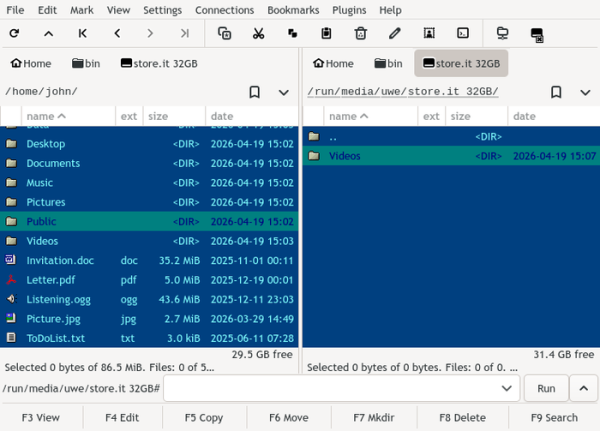The image size is (600, 431).
Task: Select the parent directory '..' row
Action: 451,137
